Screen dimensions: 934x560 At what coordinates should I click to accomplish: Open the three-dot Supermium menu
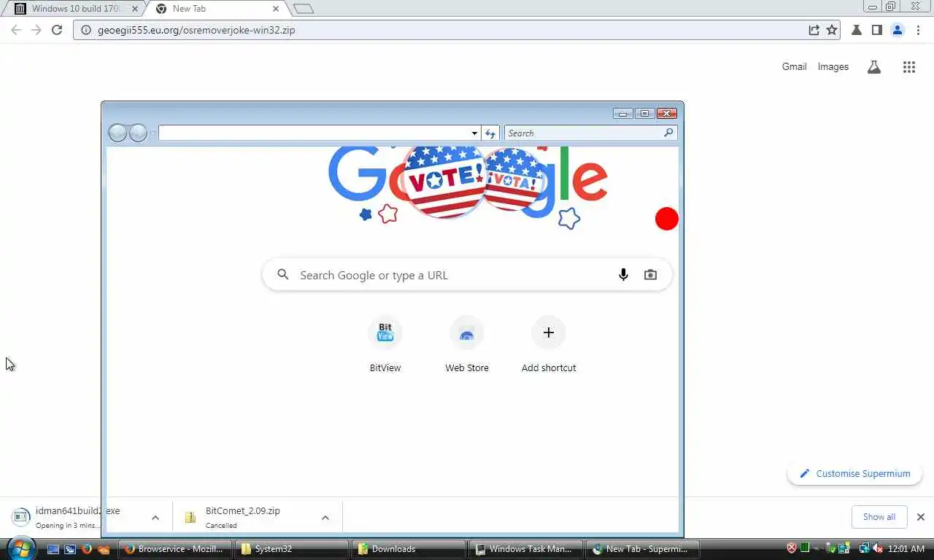[918, 30]
